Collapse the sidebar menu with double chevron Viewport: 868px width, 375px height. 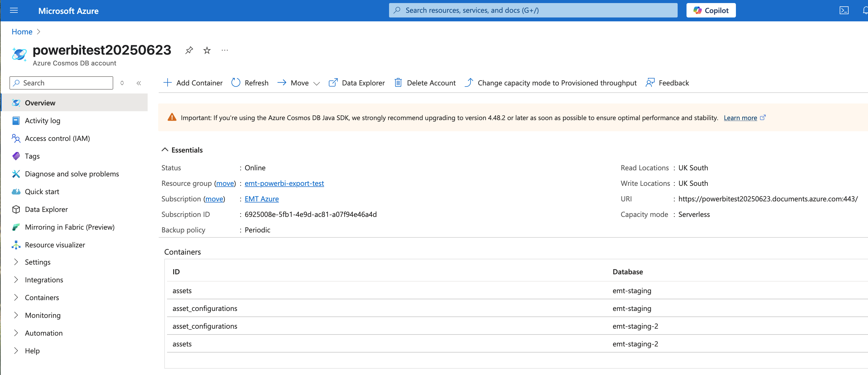click(139, 83)
